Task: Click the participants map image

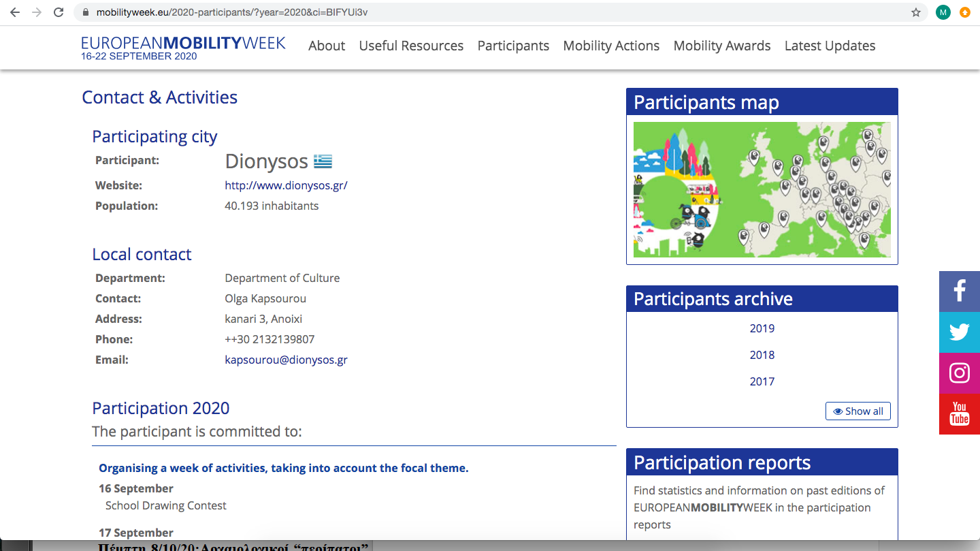Action: [x=762, y=189]
